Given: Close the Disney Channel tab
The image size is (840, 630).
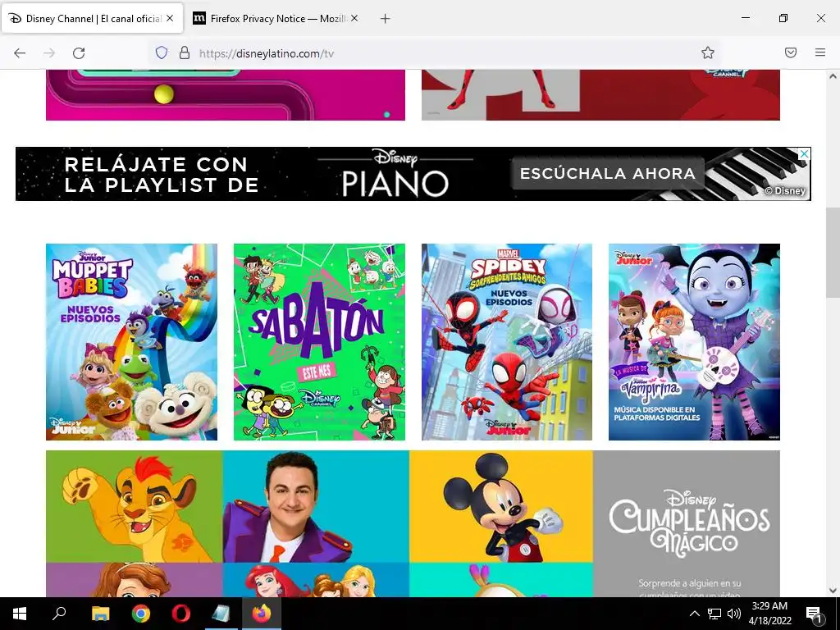Looking at the screenshot, I should 170,18.
